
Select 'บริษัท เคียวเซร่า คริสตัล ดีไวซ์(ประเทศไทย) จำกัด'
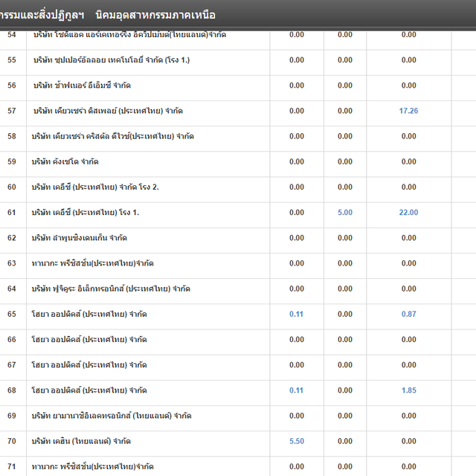click(x=112, y=136)
